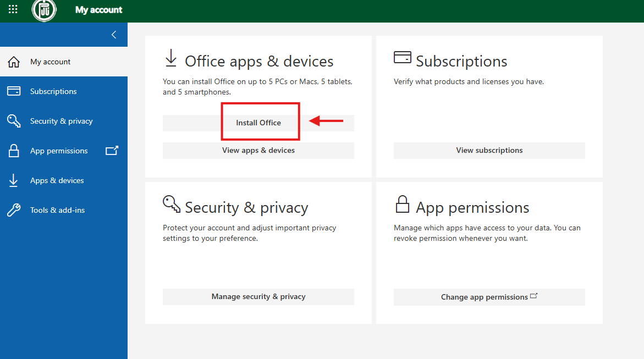The image size is (644, 359).
Task: Click Manage security & privacy button
Action: coord(258,296)
